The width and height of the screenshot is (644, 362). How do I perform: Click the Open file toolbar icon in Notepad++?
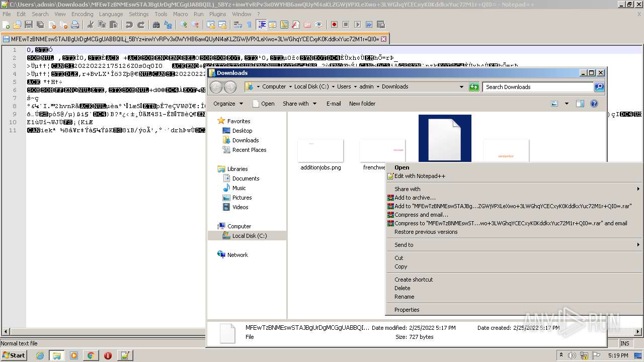pos(17,24)
